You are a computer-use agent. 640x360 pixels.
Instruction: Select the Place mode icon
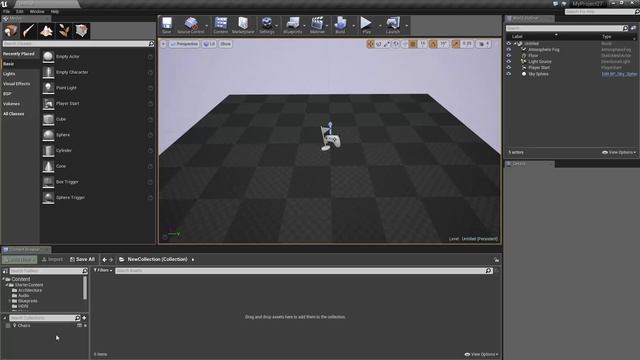[x=10, y=31]
